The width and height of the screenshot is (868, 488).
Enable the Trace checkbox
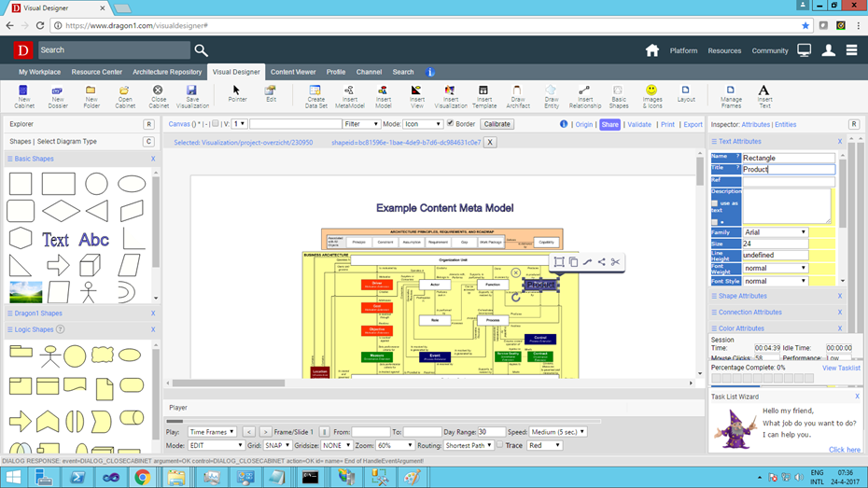[x=500, y=446]
